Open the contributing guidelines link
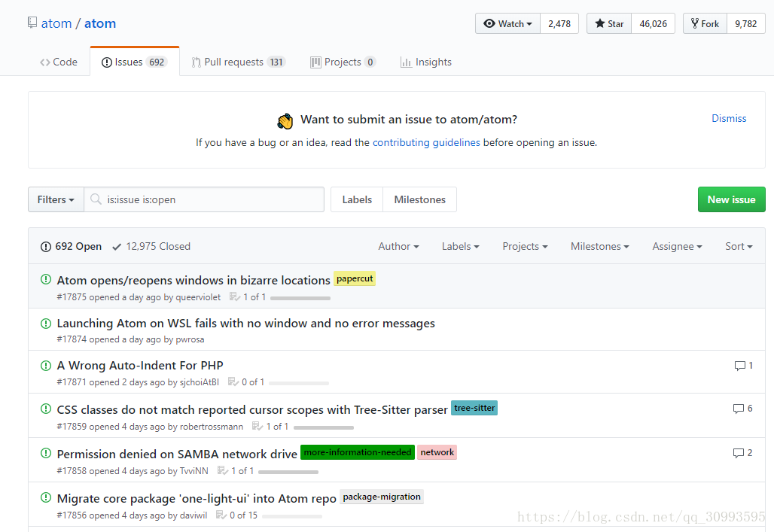The image size is (774, 532). (x=426, y=143)
